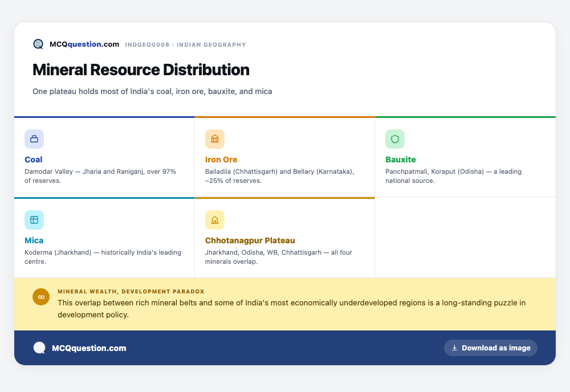
Task: Click the Mineral Resource Distribution title
Action: (141, 70)
